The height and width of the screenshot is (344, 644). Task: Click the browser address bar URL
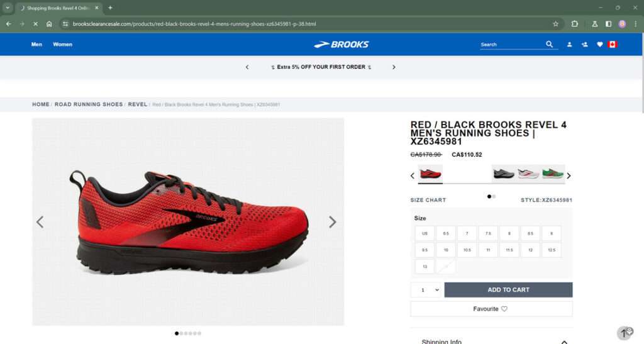tap(194, 24)
